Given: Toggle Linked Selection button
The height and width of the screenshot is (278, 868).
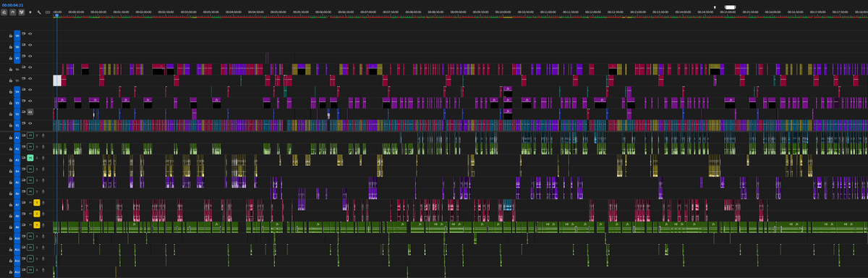Looking at the screenshot, I should click(22, 12).
